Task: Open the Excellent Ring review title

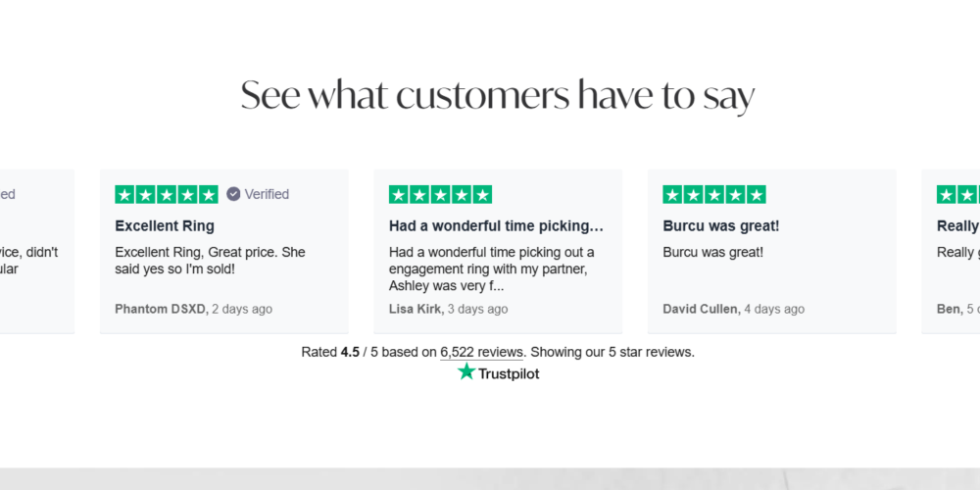Action: pyautogui.click(x=165, y=226)
